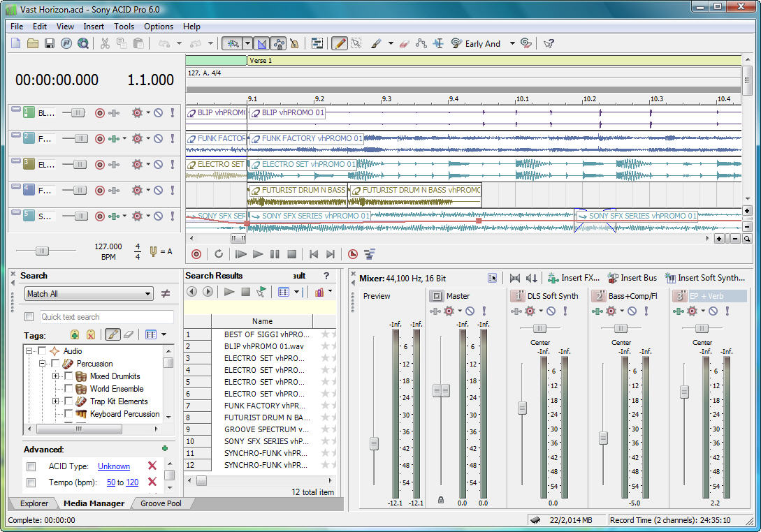Open the Early And groove dropdown

pos(512,44)
